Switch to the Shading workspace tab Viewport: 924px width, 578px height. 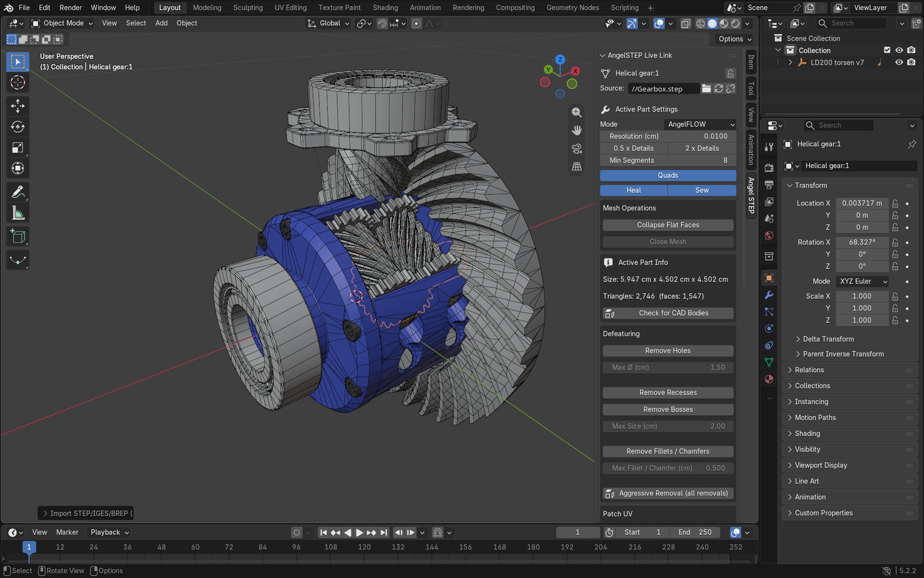click(385, 8)
